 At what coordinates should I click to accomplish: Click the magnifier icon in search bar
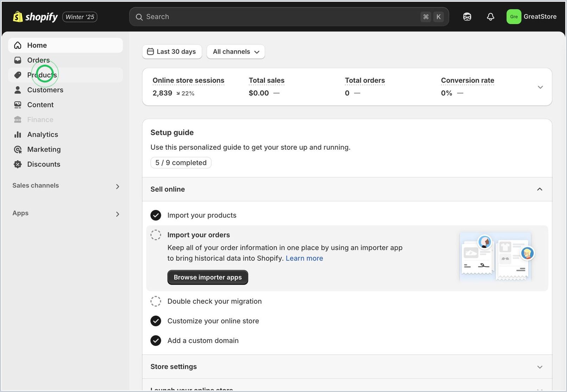click(139, 17)
